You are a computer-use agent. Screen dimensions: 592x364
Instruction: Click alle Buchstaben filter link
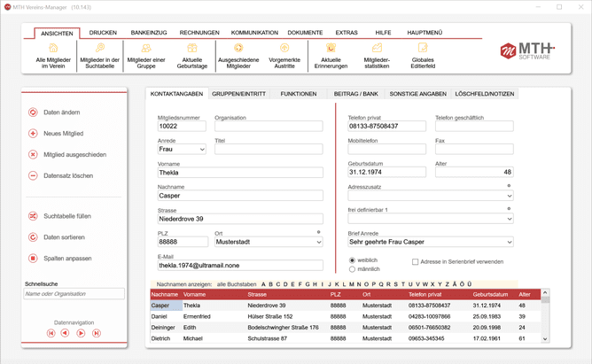tap(237, 284)
